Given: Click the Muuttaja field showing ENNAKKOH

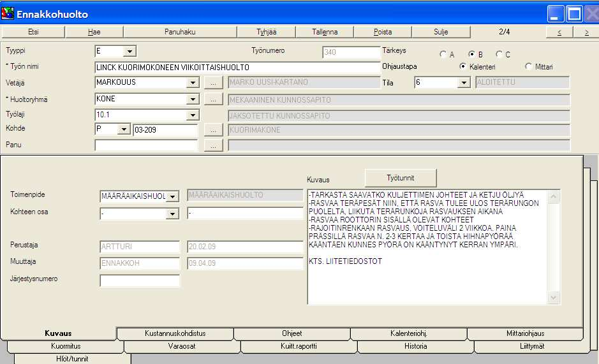Looking at the screenshot, I should click(x=140, y=263).
